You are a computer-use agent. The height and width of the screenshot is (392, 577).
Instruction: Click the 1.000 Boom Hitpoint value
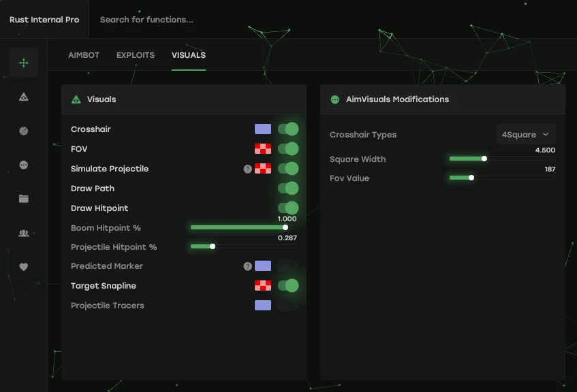pos(287,219)
